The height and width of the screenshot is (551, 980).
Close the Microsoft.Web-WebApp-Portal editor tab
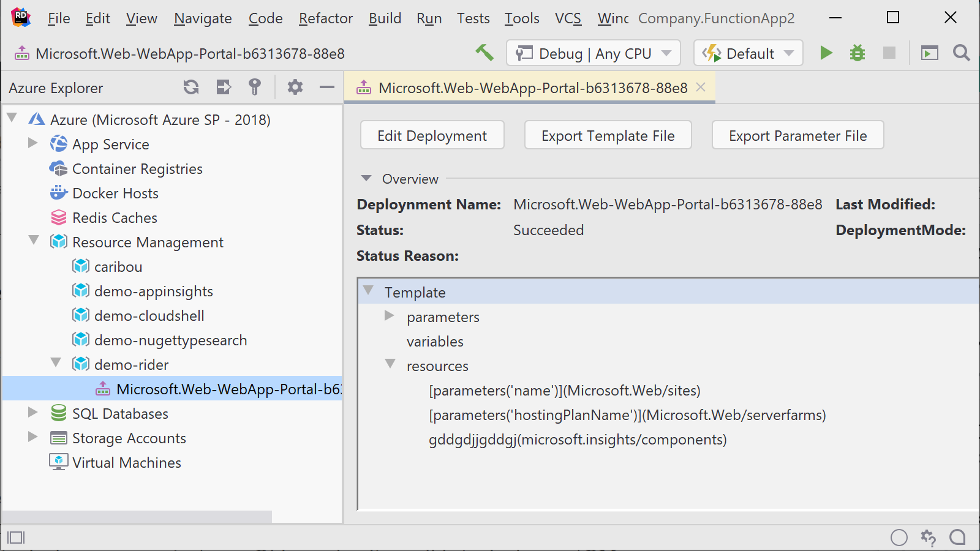(x=701, y=87)
